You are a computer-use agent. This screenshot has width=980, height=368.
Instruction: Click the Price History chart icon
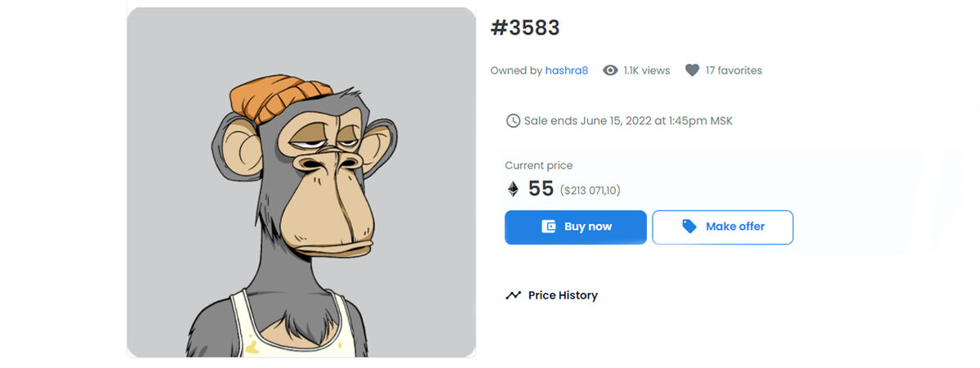point(513,295)
